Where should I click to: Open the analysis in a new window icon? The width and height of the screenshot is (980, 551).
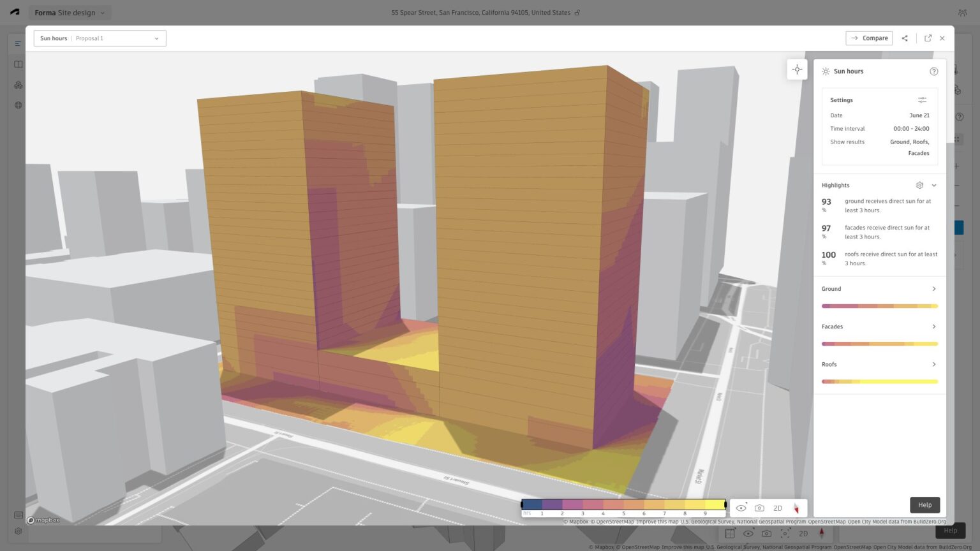point(928,38)
